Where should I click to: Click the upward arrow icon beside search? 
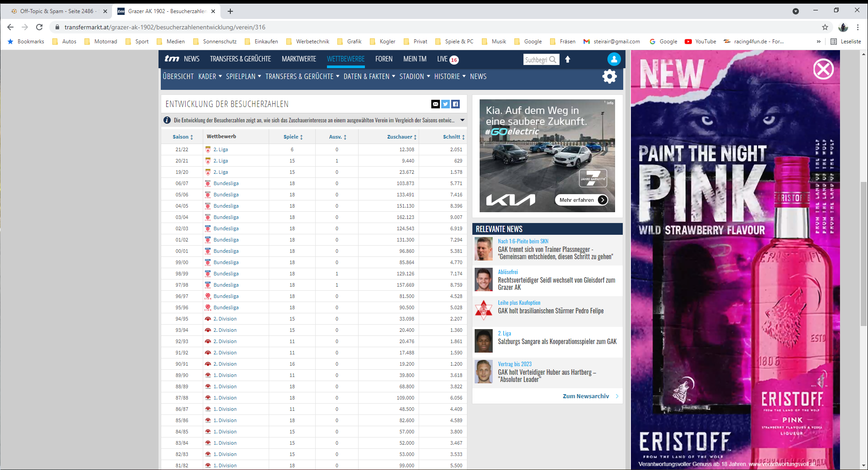(x=568, y=59)
